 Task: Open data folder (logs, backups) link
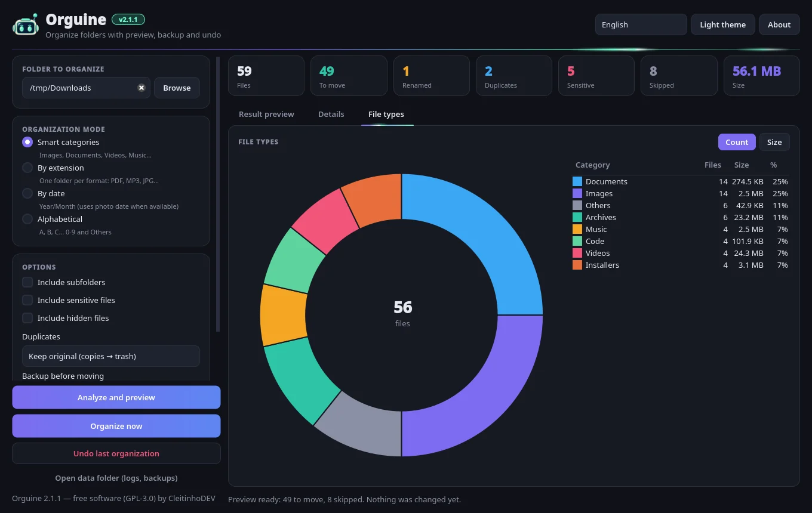pyautogui.click(x=116, y=478)
